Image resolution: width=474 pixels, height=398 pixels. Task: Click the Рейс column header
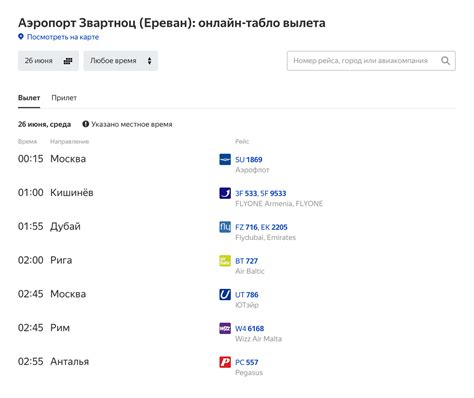[x=242, y=142]
